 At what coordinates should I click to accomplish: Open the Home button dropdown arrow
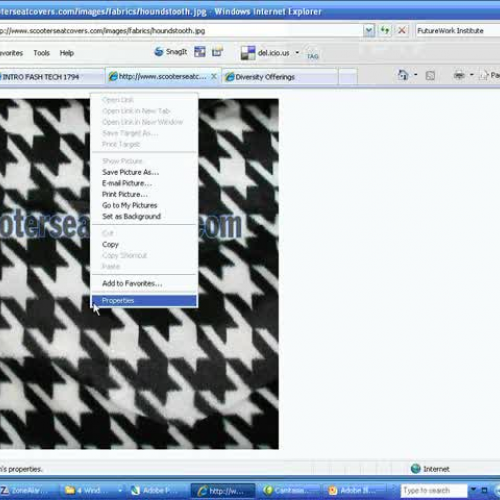tap(416, 75)
